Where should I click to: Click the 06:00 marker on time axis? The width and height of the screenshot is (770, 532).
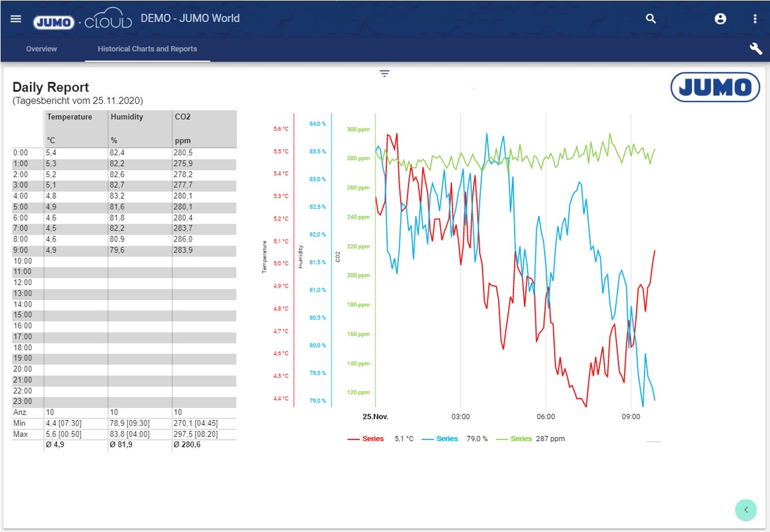(x=546, y=417)
